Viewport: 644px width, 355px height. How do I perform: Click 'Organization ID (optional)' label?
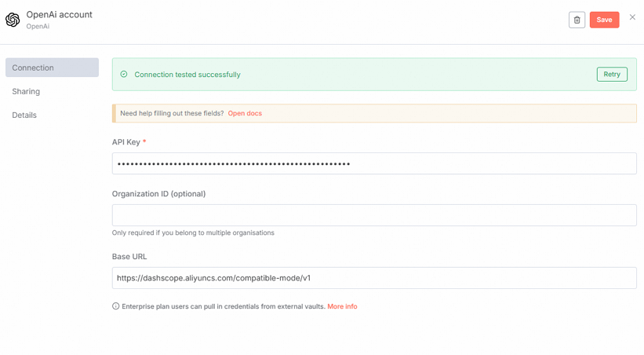click(x=158, y=194)
